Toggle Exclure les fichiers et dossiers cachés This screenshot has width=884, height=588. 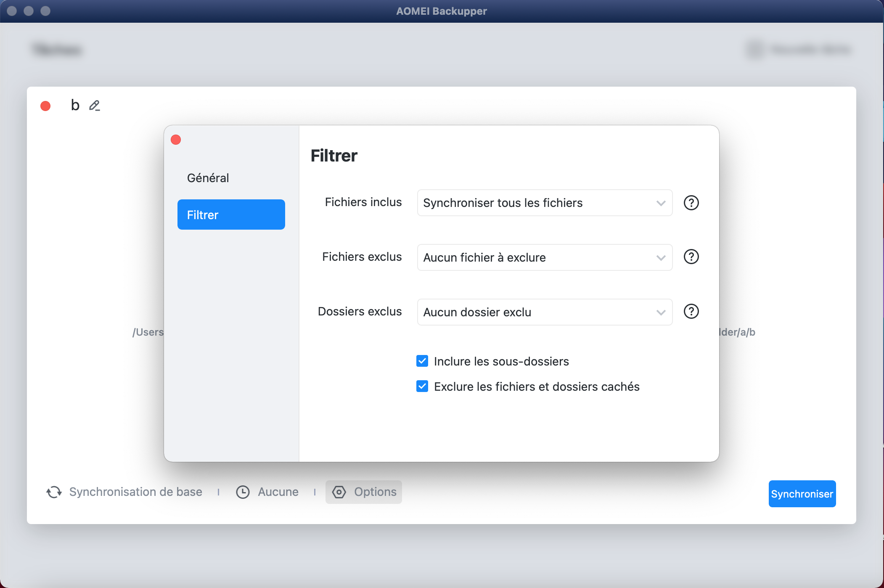(422, 386)
